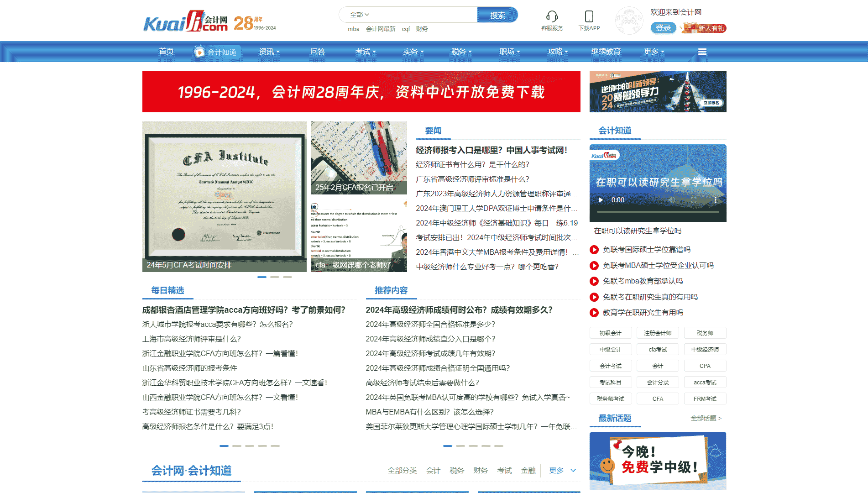Expand the 考试 nav dropdown
868x493 pixels.
pos(366,52)
